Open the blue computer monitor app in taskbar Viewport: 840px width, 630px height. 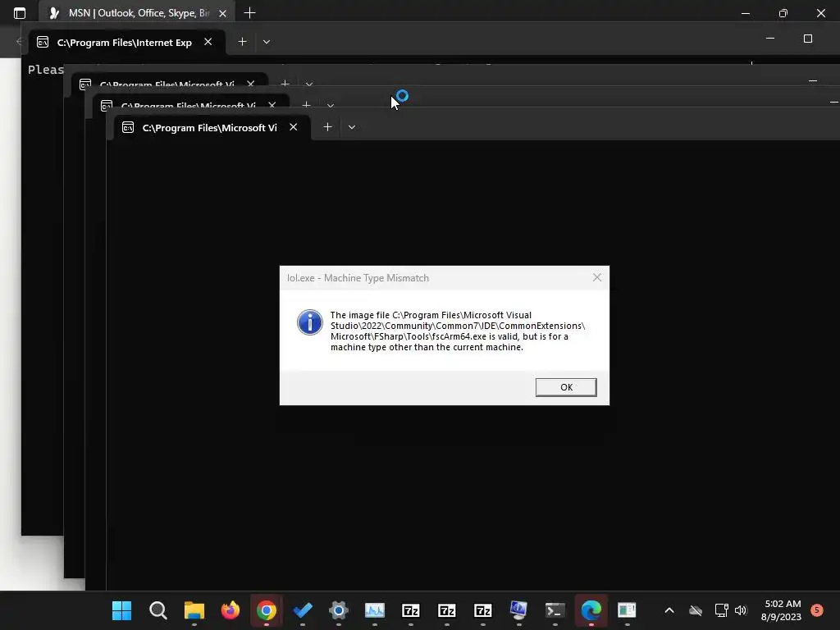pyautogui.click(x=518, y=610)
